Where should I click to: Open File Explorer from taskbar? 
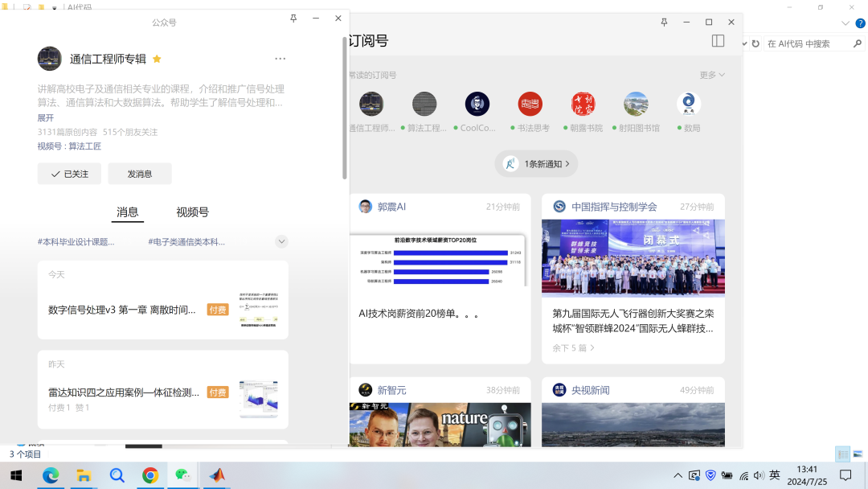(x=84, y=475)
